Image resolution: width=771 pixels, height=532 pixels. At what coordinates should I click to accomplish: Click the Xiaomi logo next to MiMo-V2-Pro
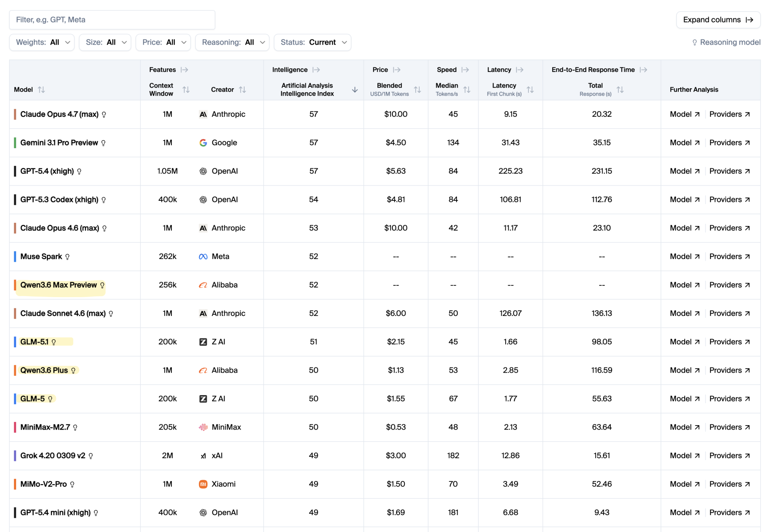203,484
